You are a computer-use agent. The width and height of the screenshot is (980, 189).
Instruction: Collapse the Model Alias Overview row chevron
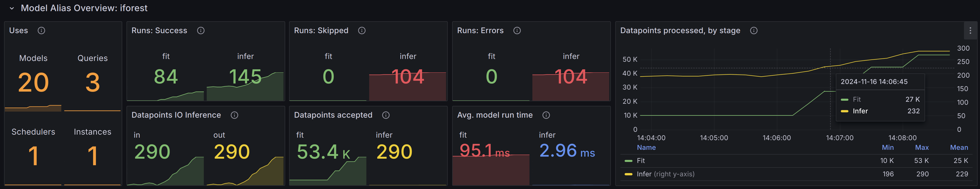(x=12, y=8)
